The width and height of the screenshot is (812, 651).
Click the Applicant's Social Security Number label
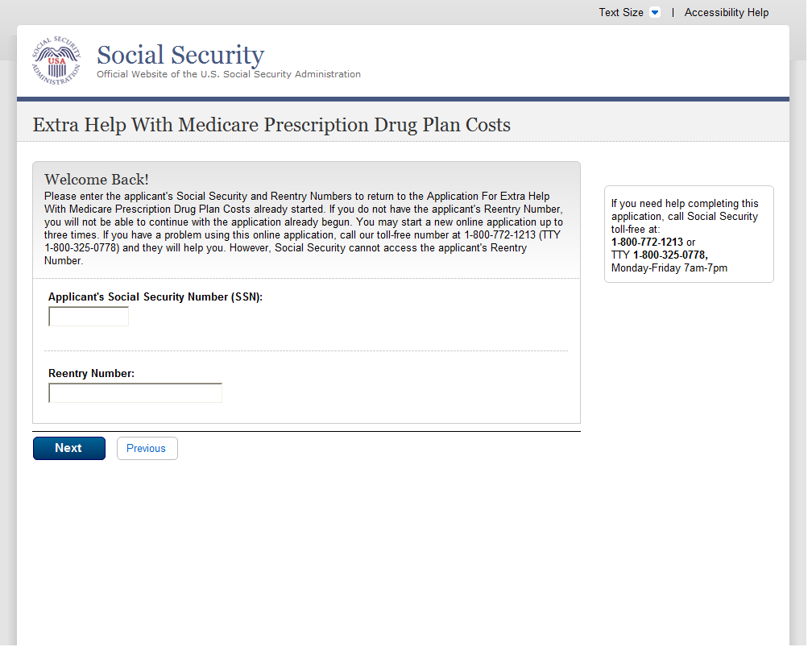tap(155, 296)
